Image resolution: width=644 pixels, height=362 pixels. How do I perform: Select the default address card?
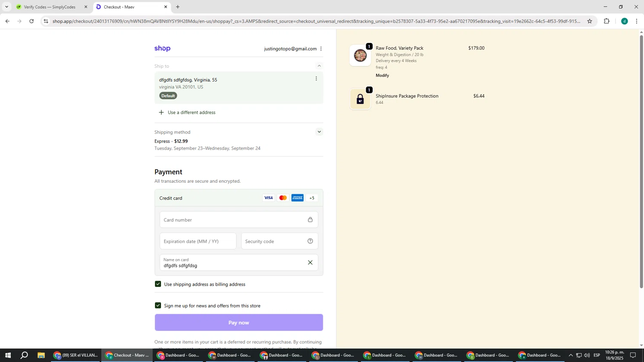coord(239,88)
